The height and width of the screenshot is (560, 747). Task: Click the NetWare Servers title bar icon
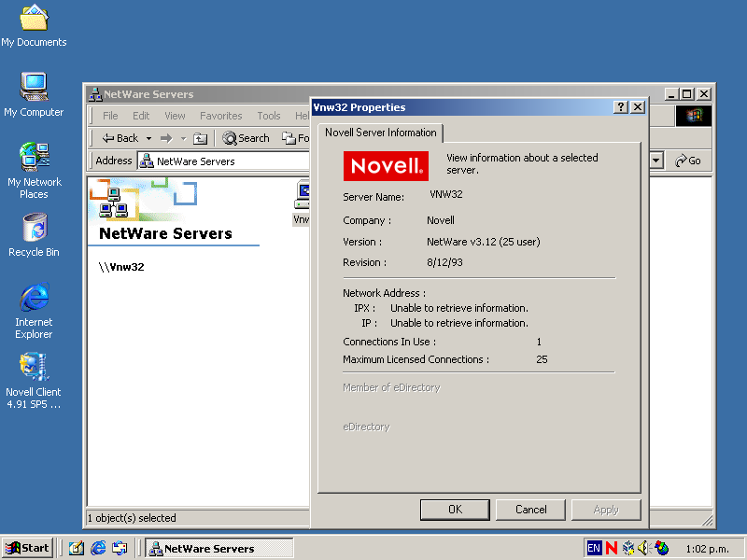point(95,94)
